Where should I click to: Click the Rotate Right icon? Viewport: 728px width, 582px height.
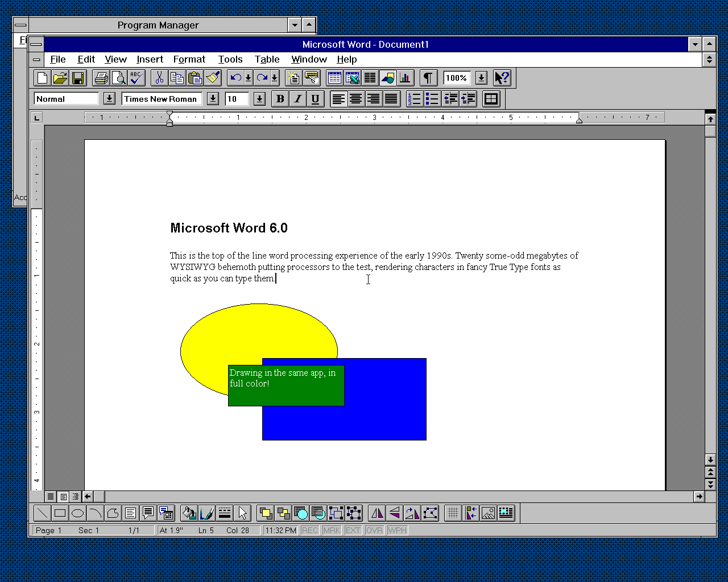(x=412, y=513)
